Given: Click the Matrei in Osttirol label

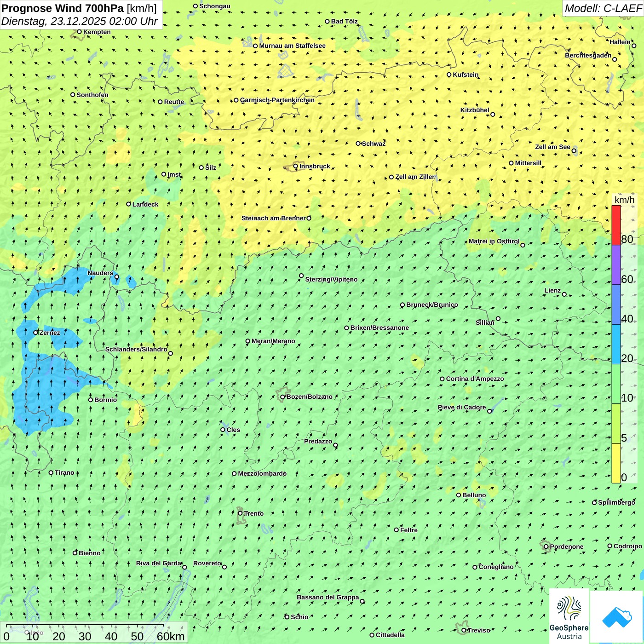Looking at the screenshot, I should tap(494, 241).
